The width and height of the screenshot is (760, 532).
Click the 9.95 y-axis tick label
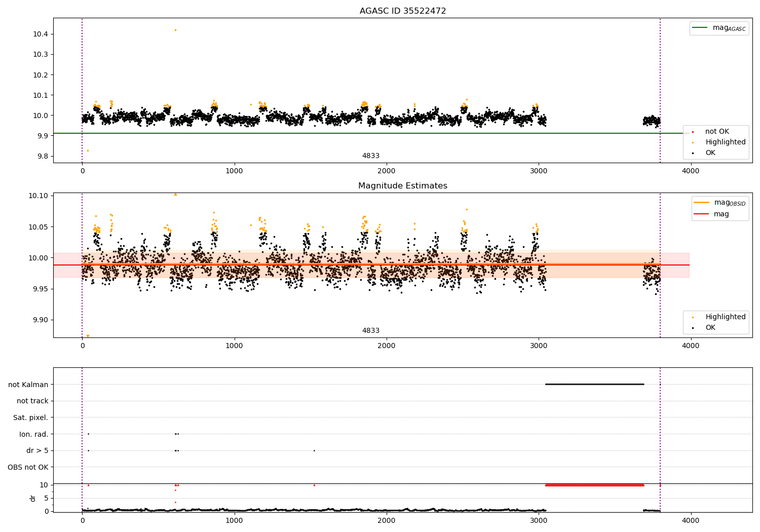tap(41, 289)
